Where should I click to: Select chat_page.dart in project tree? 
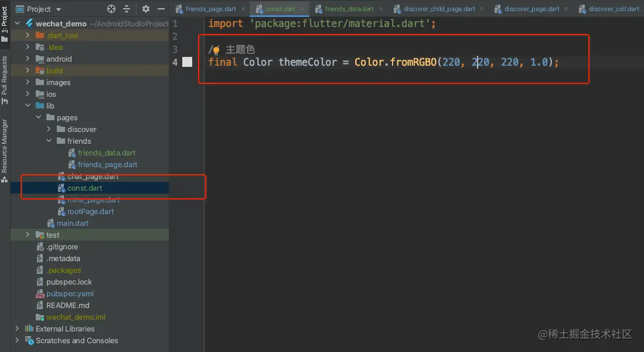pyautogui.click(x=93, y=176)
